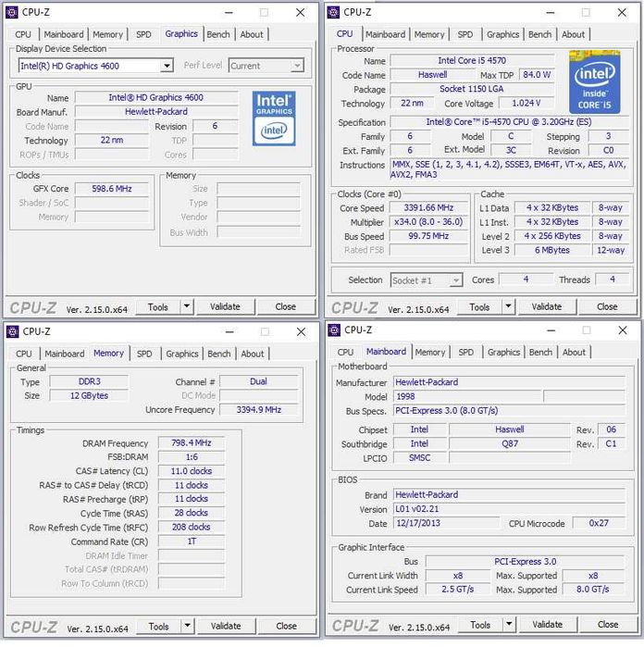Click Tools button in Memory window
The width and height of the screenshot is (644, 647).
[159, 626]
